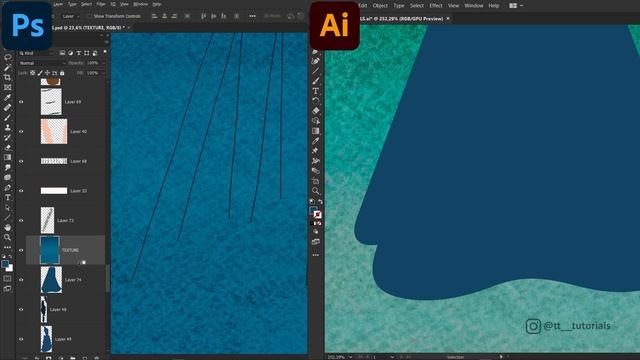The image size is (640, 360).
Task: Select the Healing Brush tool in Photoshop
Action: (7, 107)
